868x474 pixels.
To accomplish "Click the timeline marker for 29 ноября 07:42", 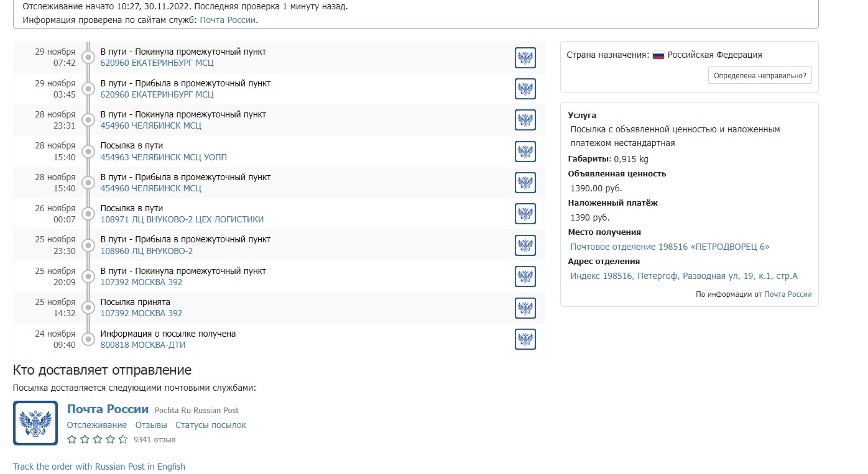I will pos(88,57).
